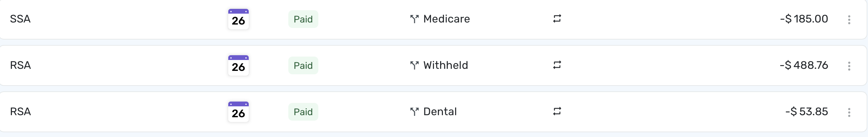Click the -$53.85 amount field
This screenshot has height=137, width=868.
pos(807,112)
